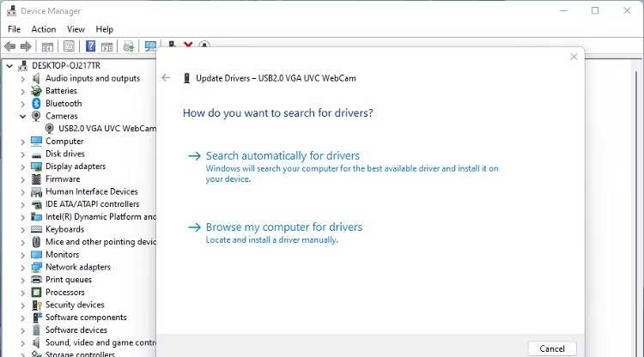Viewport: 644px width, 357px height.
Task: Expand the Disk drives category chevron
Action: (22, 154)
